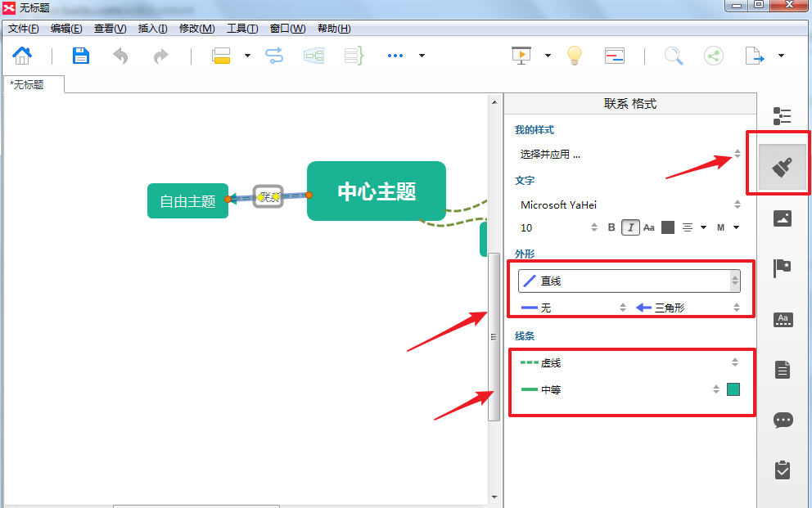Screen dimensions: 812x508
Task: Click the Save file icon
Action: click(80, 55)
